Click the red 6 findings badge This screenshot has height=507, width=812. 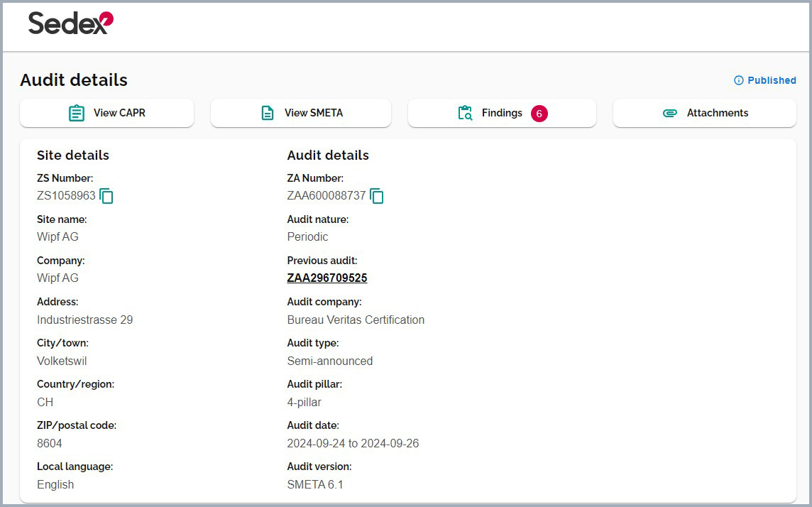click(539, 114)
